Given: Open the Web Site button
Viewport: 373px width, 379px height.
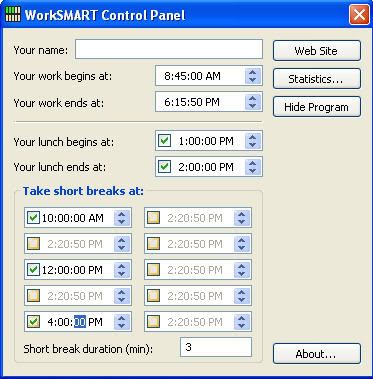Looking at the screenshot, I should [317, 51].
